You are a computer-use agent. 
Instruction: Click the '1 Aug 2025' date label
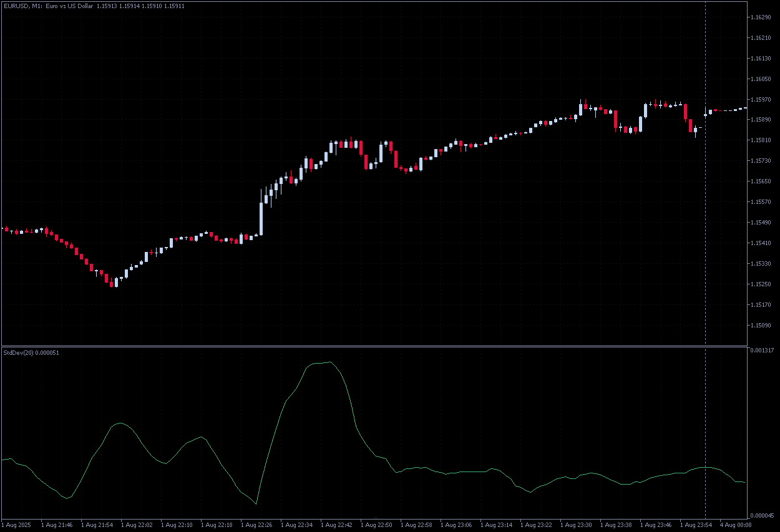(x=16, y=525)
